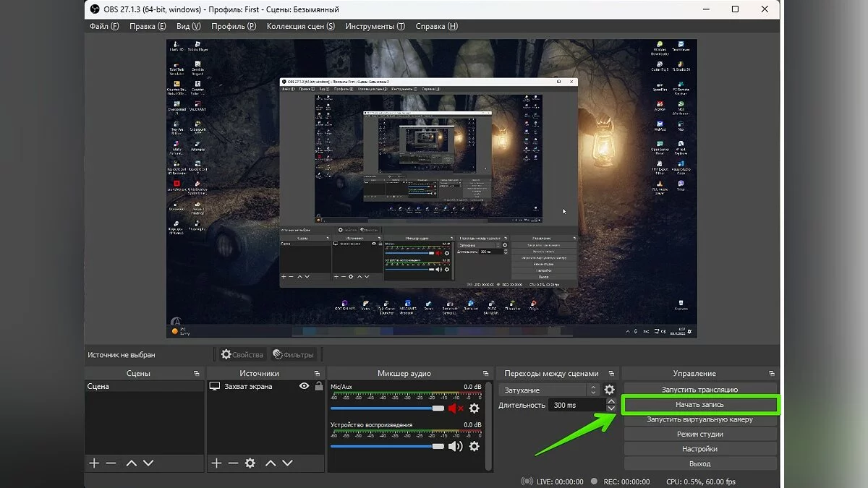Increase Длительность with the up stepper arrow
Viewport: 868px width, 488px height.
point(611,401)
